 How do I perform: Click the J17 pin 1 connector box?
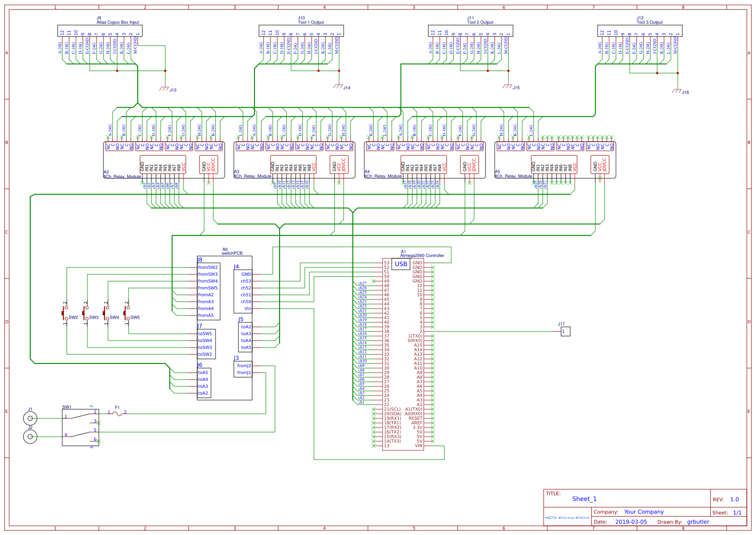[565, 332]
